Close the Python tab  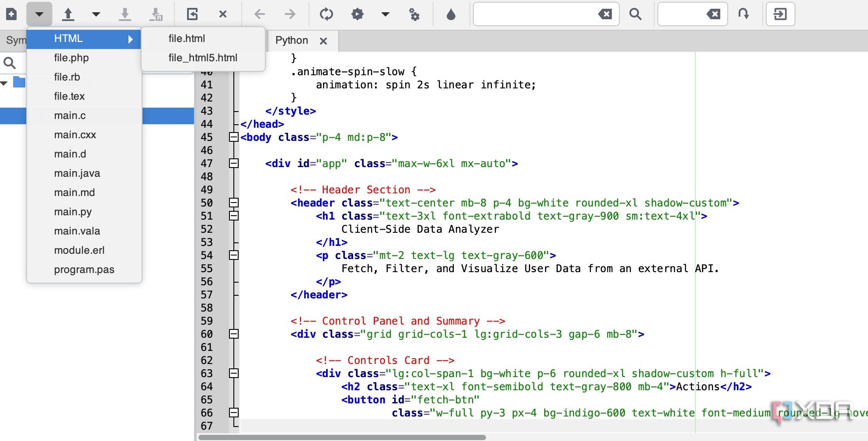pyautogui.click(x=323, y=41)
